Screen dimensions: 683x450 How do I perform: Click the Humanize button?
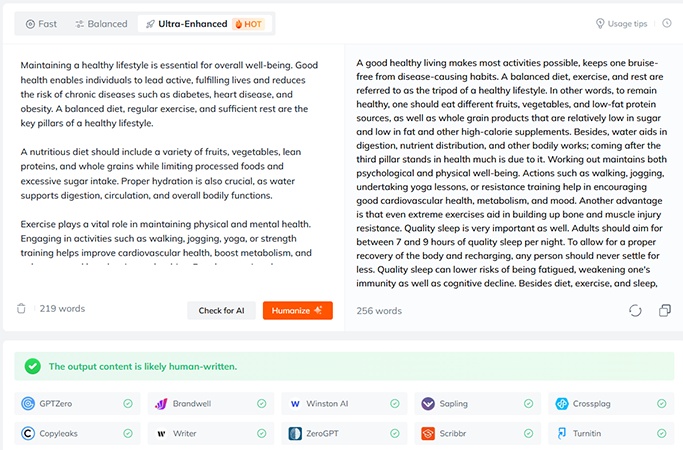(x=298, y=311)
